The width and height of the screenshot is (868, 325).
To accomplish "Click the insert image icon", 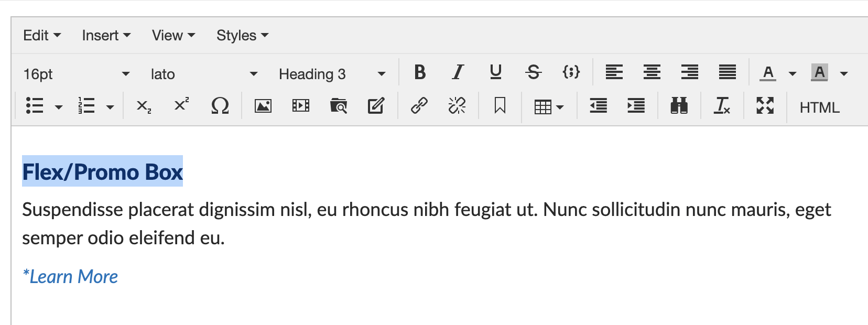I will coord(263,106).
